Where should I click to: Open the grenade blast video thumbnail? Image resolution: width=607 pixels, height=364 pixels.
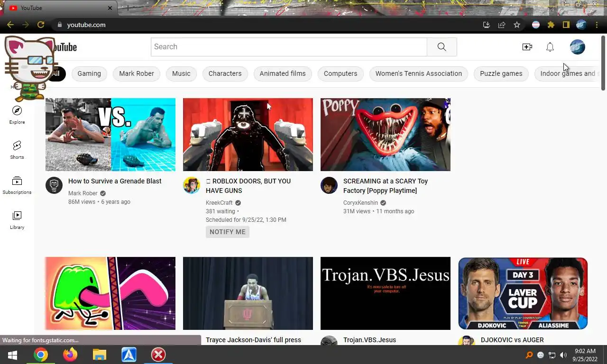110,135
